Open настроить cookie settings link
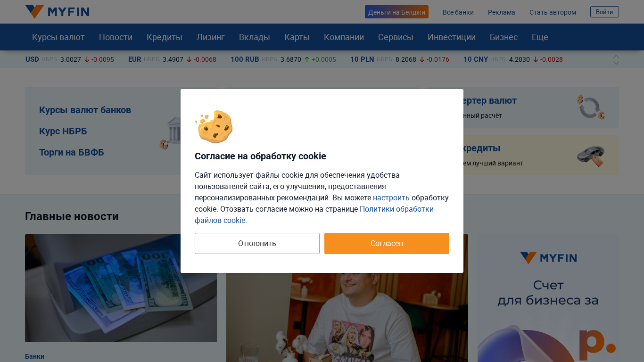The width and height of the screenshot is (644, 362). point(391,197)
